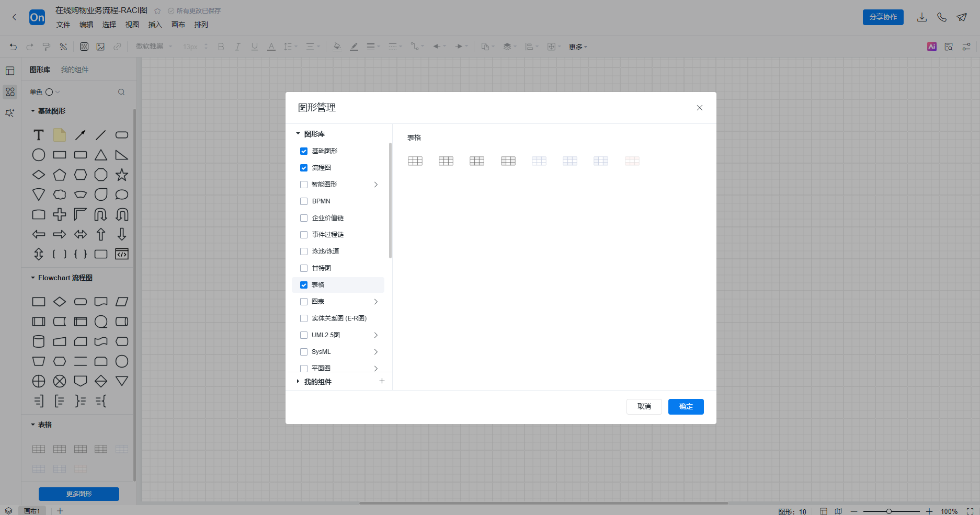Viewport: 980px width, 515px height.
Task: Click the star shape in basic shapes
Action: coord(122,175)
